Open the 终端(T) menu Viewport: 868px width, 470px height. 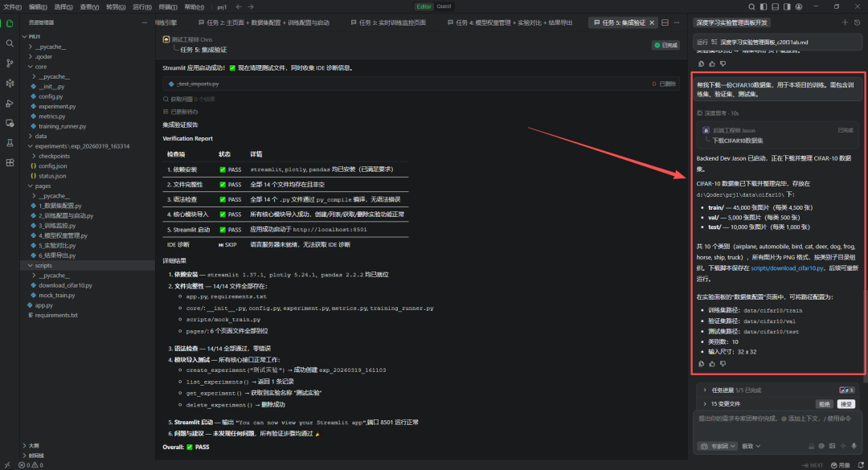click(x=166, y=6)
